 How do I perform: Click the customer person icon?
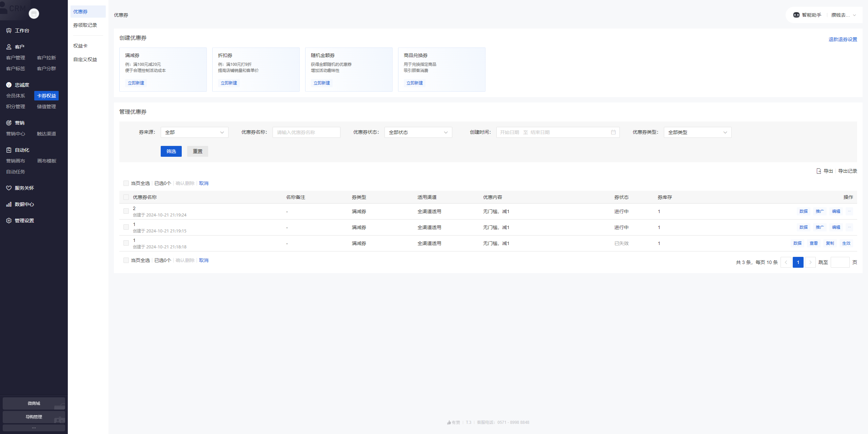tap(9, 47)
